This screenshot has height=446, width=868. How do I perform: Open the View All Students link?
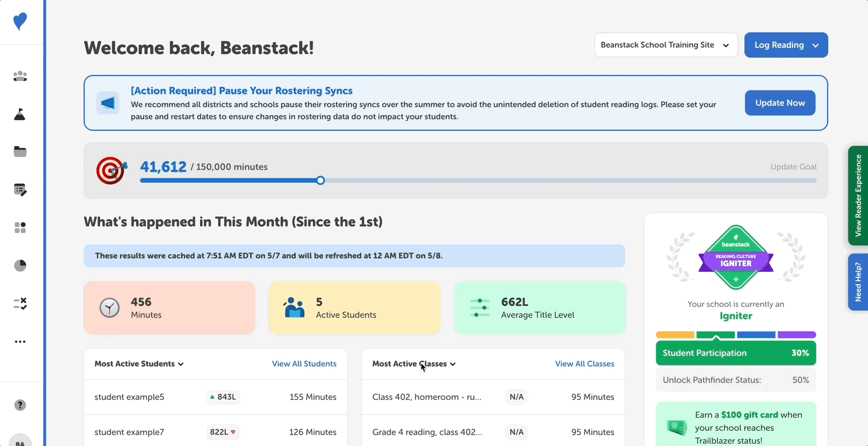pos(304,364)
